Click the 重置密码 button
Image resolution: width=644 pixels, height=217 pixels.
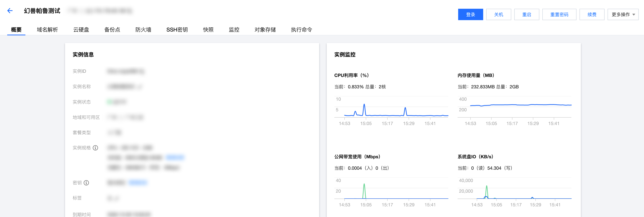coord(559,14)
